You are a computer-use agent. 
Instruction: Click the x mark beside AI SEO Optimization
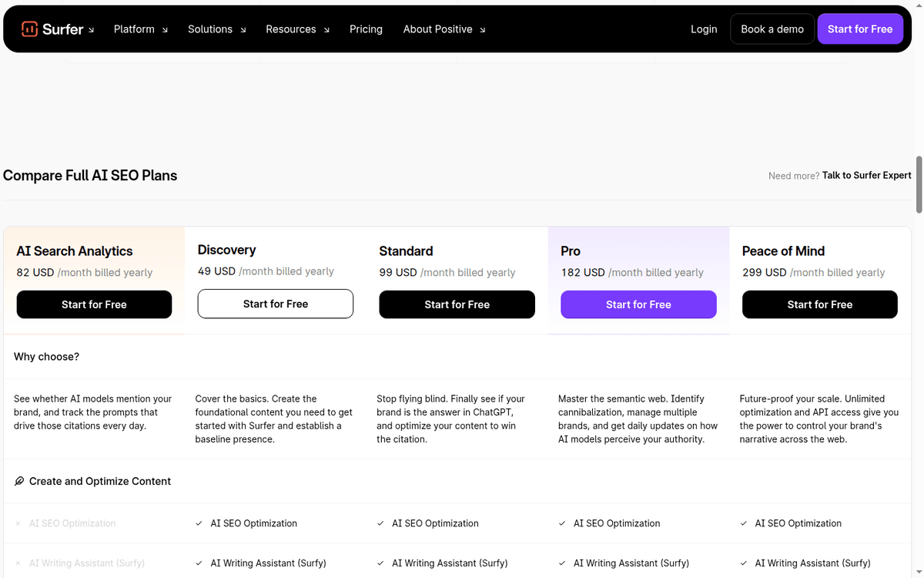tap(18, 523)
